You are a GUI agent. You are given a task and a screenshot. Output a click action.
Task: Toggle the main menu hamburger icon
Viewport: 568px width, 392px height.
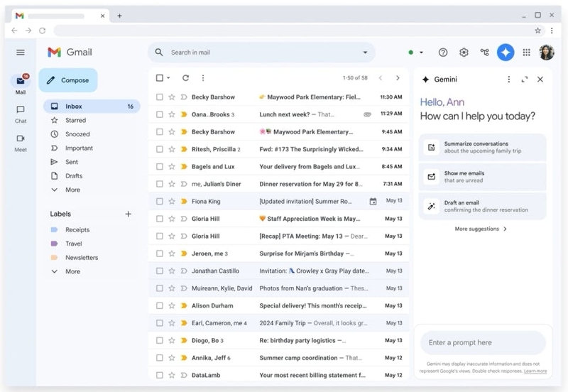[x=21, y=53]
